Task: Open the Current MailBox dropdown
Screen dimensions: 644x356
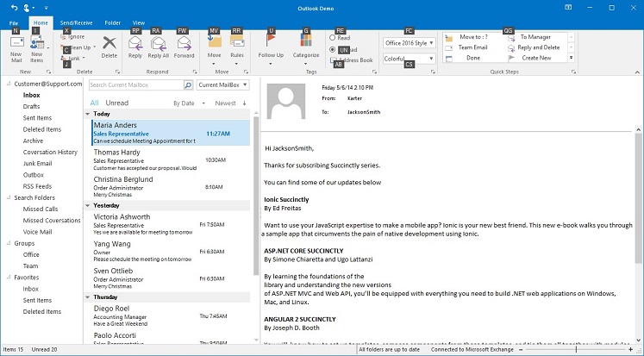Action: [x=222, y=85]
